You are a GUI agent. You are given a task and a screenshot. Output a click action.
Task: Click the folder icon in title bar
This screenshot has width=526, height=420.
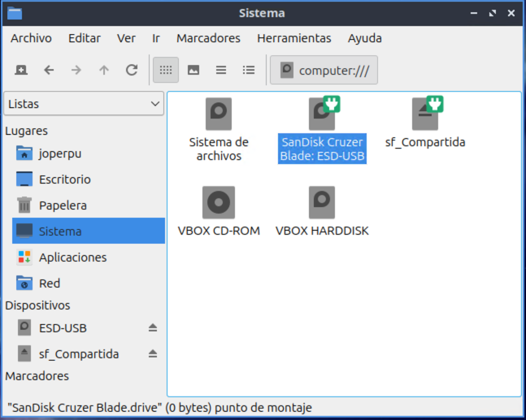[15, 13]
